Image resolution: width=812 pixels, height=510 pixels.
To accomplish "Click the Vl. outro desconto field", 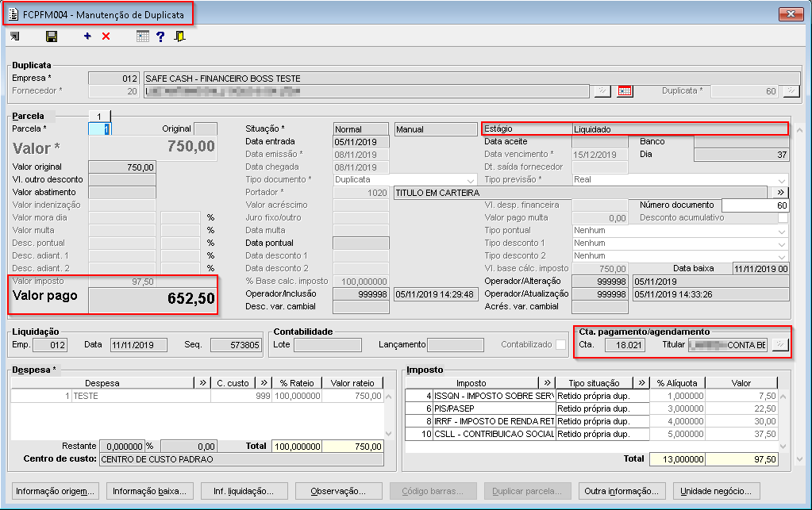I will point(122,180).
